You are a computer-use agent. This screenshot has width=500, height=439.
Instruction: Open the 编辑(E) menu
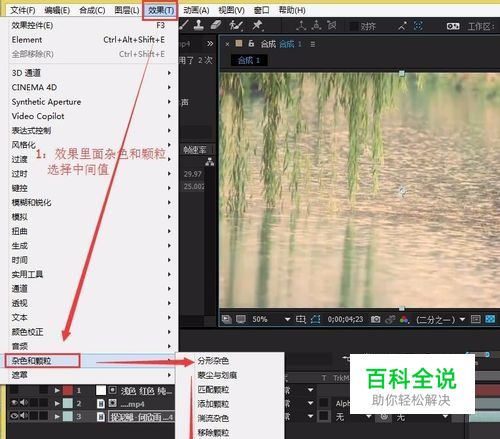pos(57,10)
